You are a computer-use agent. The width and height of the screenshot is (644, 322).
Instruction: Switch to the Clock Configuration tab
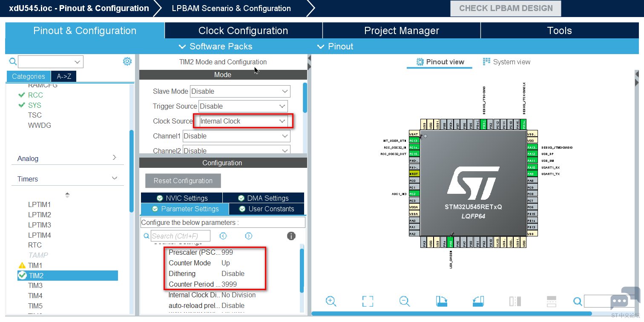[243, 31]
